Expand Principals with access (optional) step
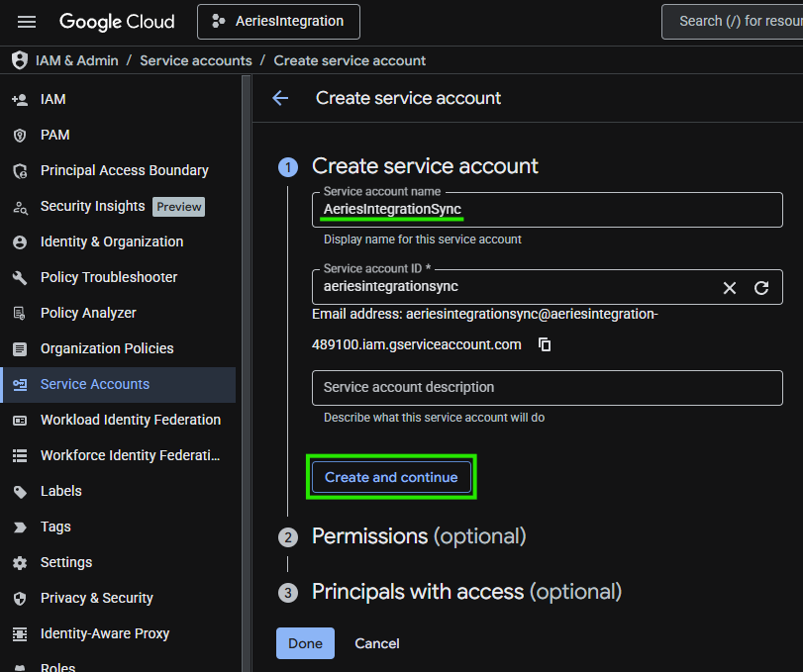Screen dimensions: 803x672 click(x=466, y=592)
